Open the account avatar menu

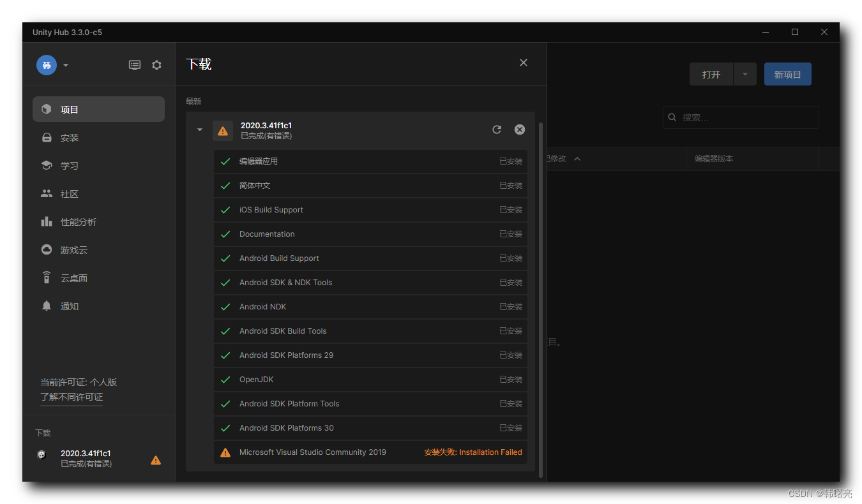point(47,65)
